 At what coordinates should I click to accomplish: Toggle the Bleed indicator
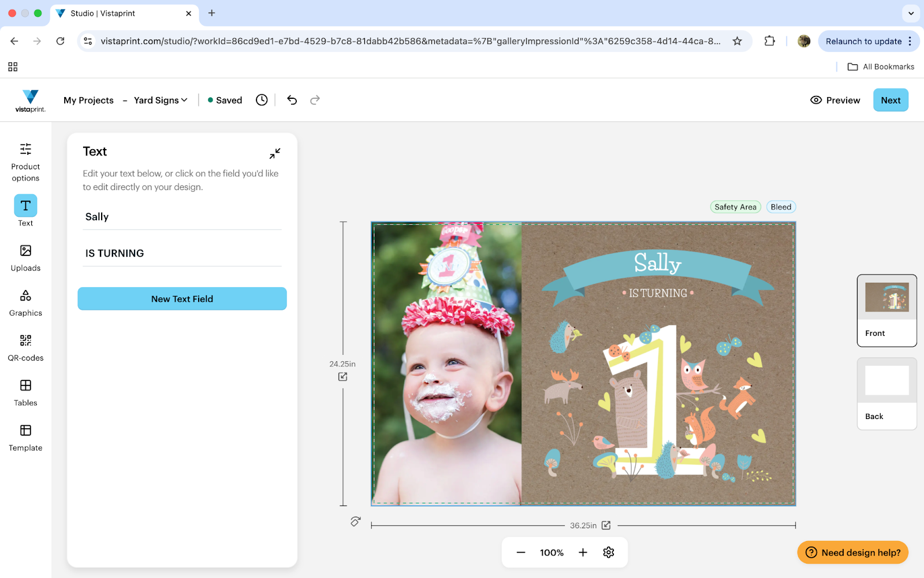point(781,207)
